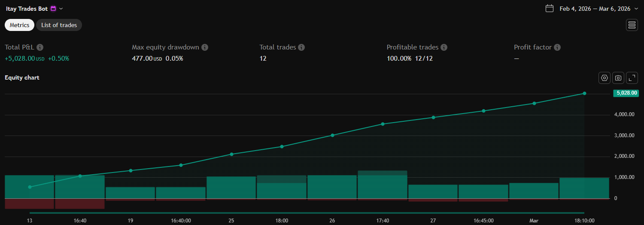644x225 pixels.
Task: Show info for Profitable trades
Action: [x=444, y=47]
